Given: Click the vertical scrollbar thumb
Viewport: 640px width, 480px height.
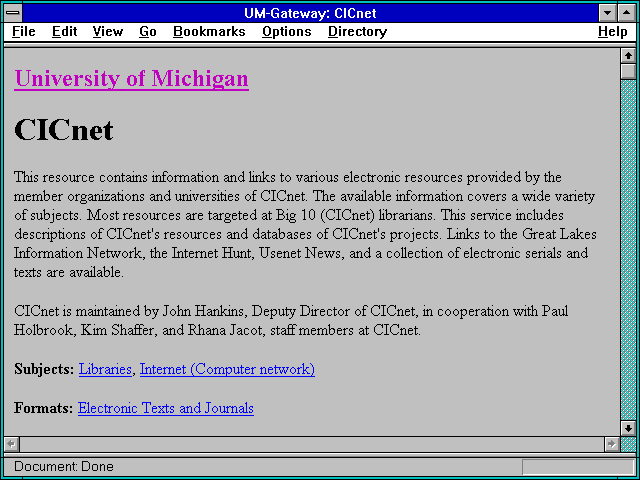Looking at the screenshot, I should coord(628,71).
